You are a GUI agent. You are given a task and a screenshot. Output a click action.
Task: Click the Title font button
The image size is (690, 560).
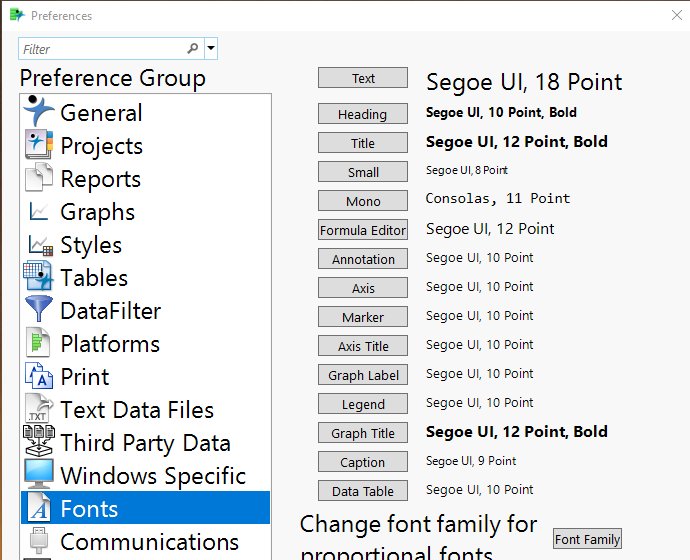[363, 143]
